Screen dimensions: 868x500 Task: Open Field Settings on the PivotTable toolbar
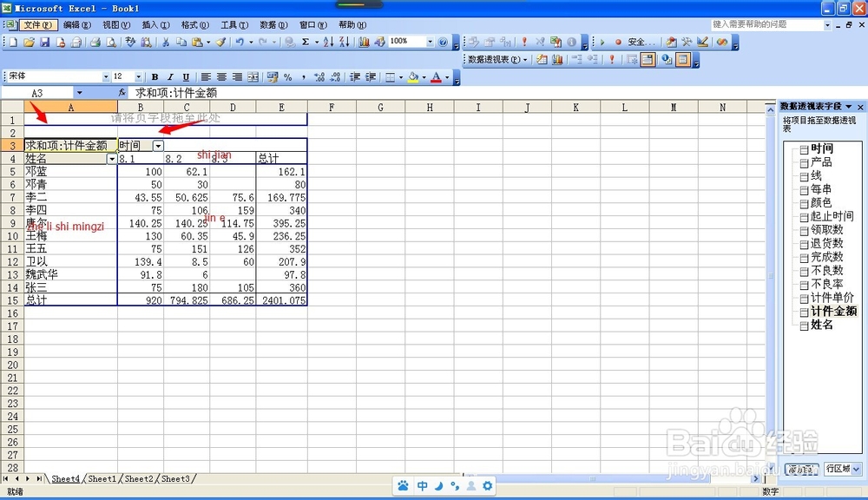[667, 59]
